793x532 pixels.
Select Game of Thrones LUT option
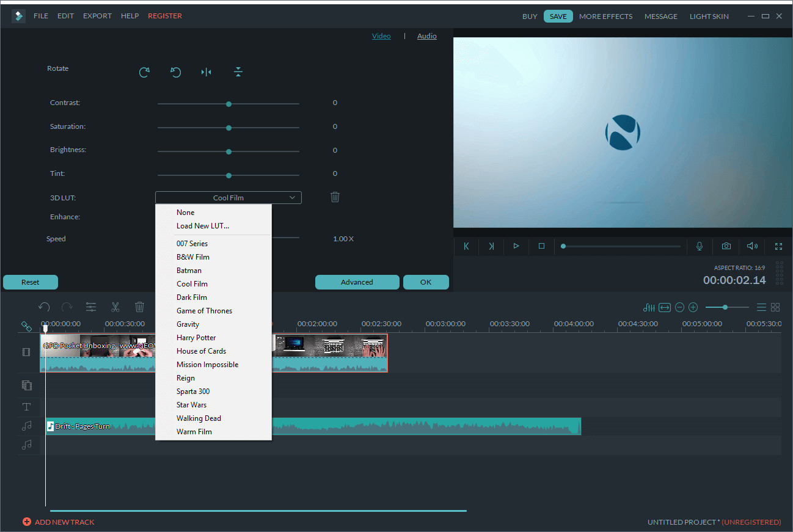(205, 311)
